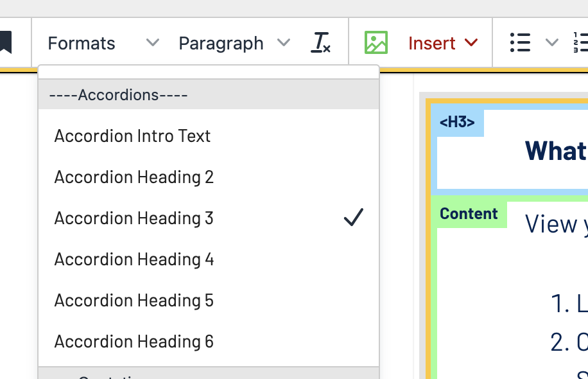588x379 pixels.
Task: Expand bullet list style options arrow
Action: (551, 43)
